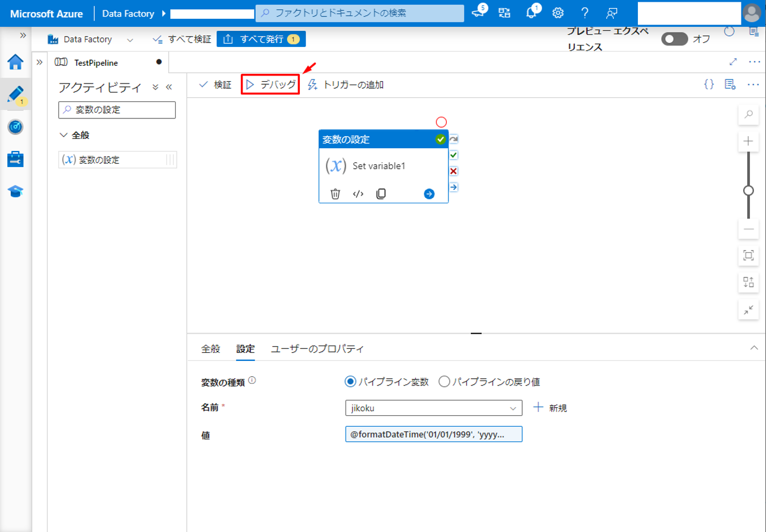Click the pipeline code braces icon
766x532 pixels.
point(709,85)
